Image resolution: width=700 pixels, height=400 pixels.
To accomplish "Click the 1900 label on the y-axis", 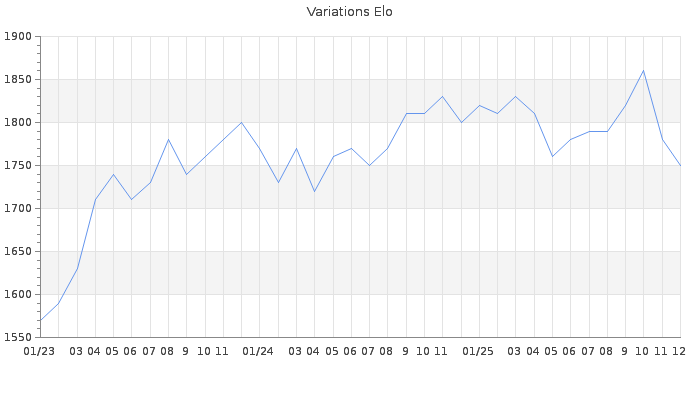I will pos(17,37).
